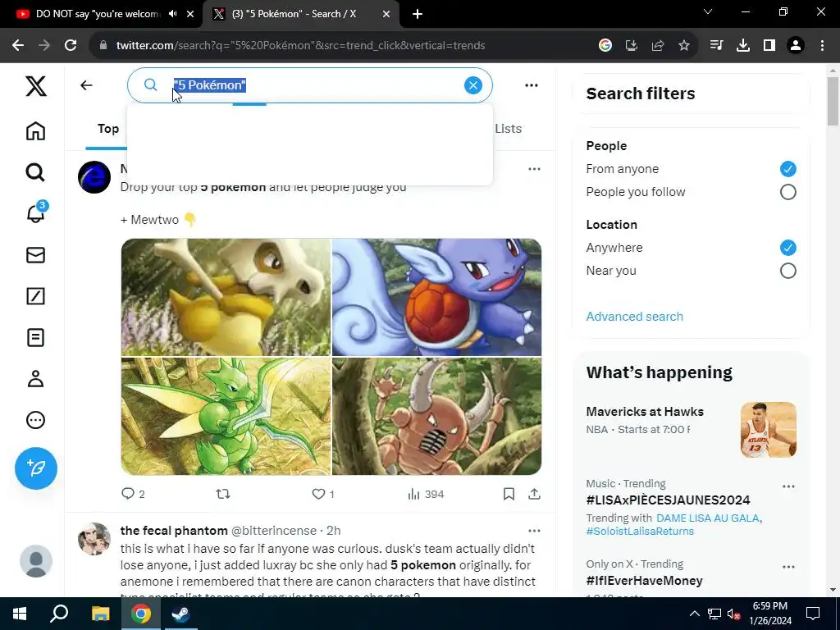The image size is (840, 630).
Task: Open Scyther image thumbnail
Action: point(226,416)
